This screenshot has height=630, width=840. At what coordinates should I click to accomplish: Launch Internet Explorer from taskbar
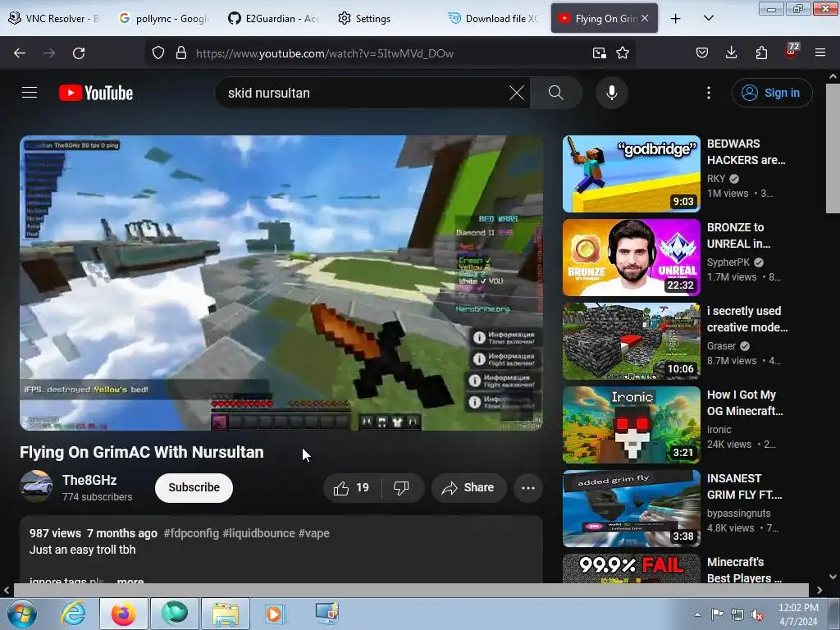click(73, 614)
